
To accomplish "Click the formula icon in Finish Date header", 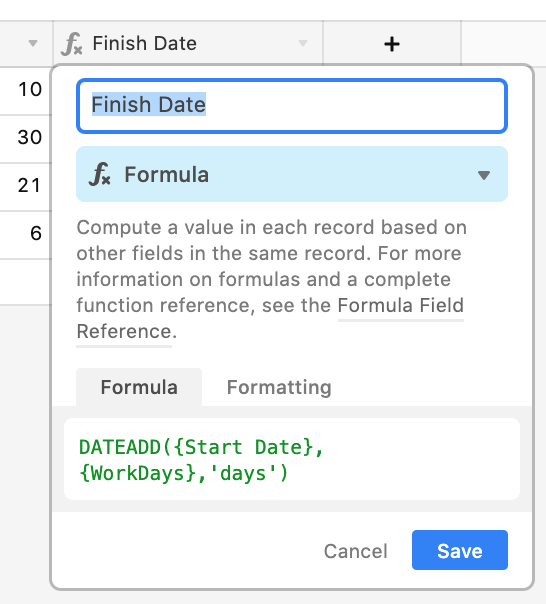I will (x=72, y=44).
